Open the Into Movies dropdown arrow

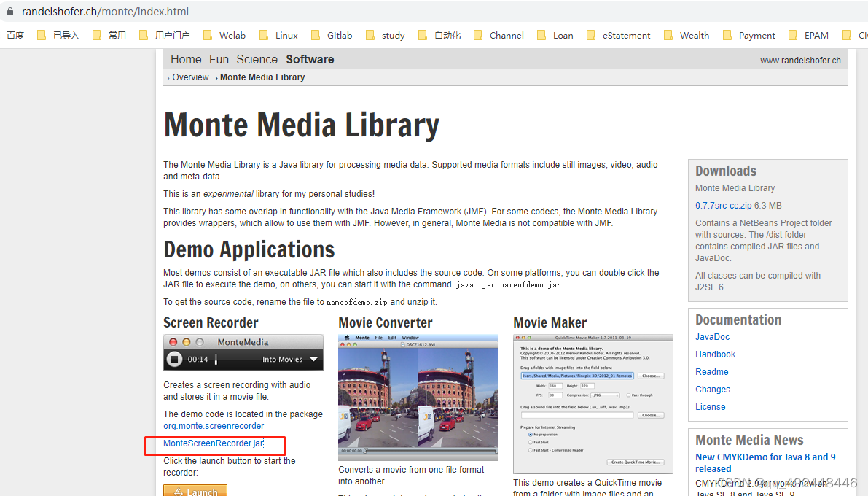[x=313, y=359]
